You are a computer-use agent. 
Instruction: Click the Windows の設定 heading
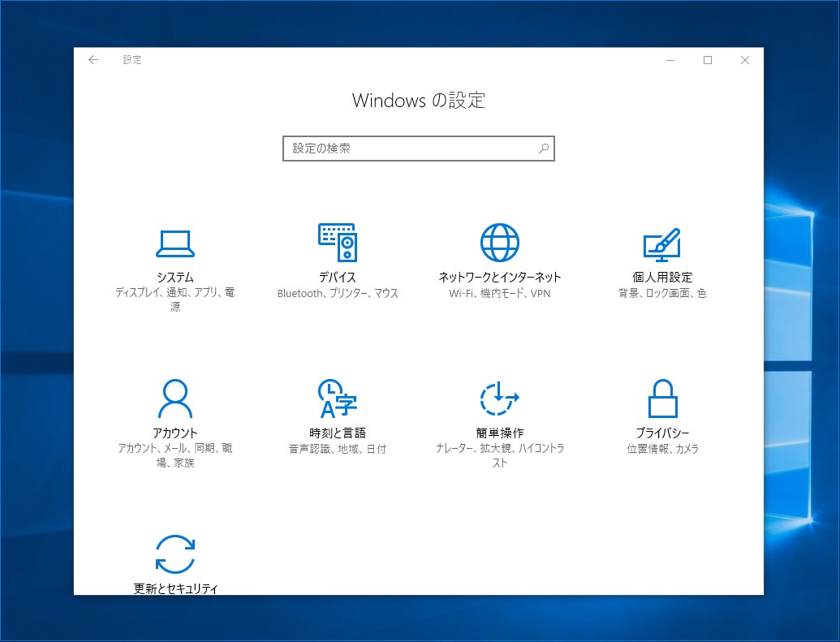coord(419,100)
